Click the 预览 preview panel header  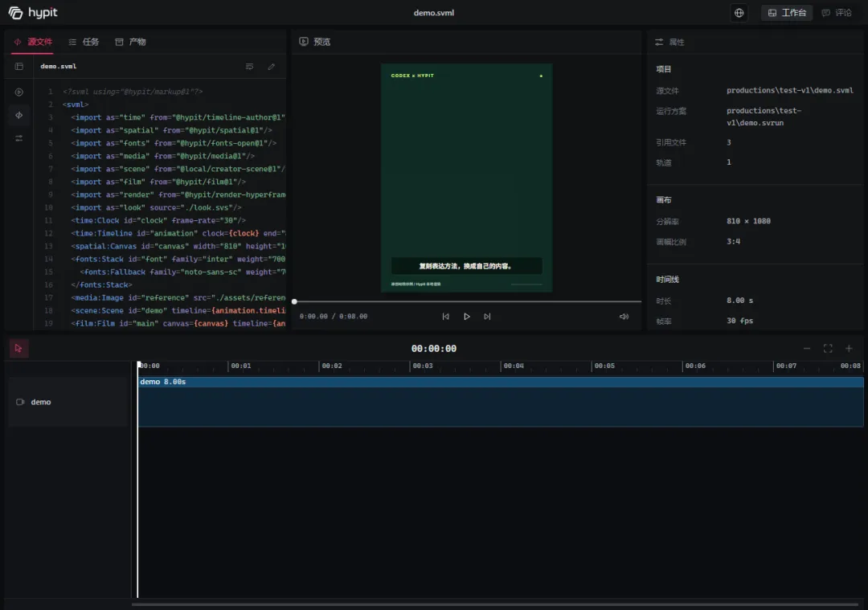pyautogui.click(x=314, y=42)
